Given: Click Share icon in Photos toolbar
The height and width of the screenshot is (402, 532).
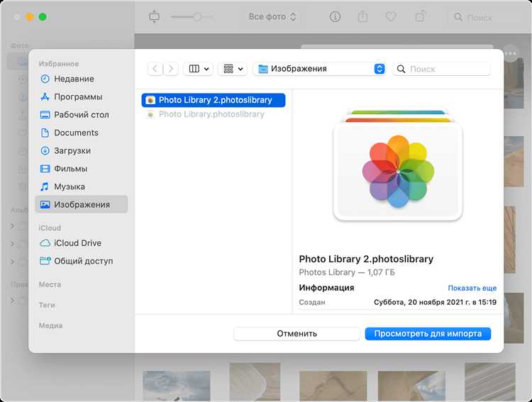Looking at the screenshot, I should (x=362, y=16).
